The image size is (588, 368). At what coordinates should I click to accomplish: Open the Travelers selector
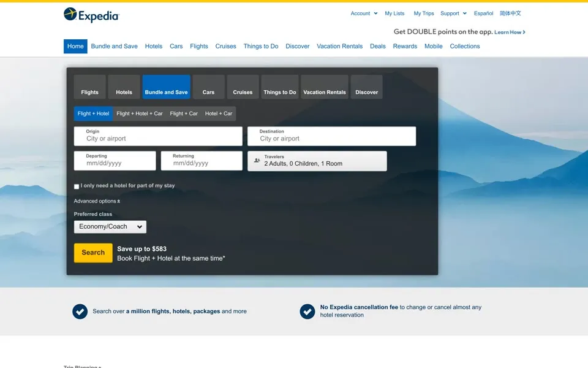pyautogui.click(x=317, y=161)
